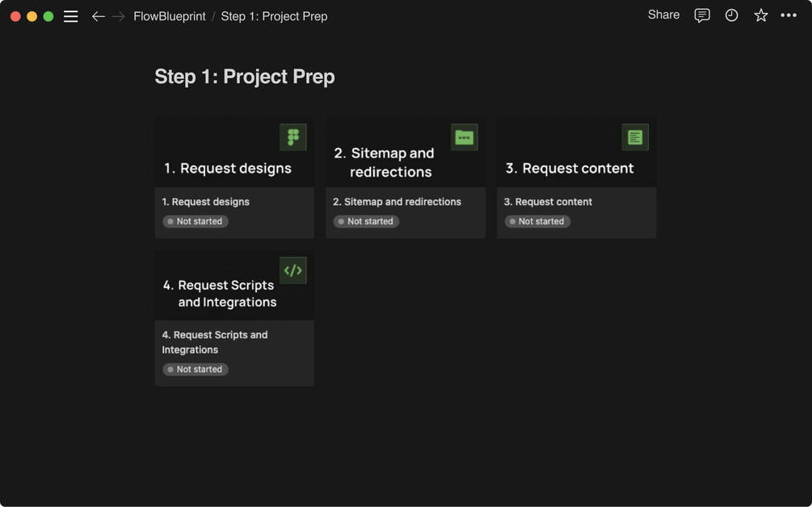Click the Share button
Viewport: 812px width, 507px height.
pos(663,15)
